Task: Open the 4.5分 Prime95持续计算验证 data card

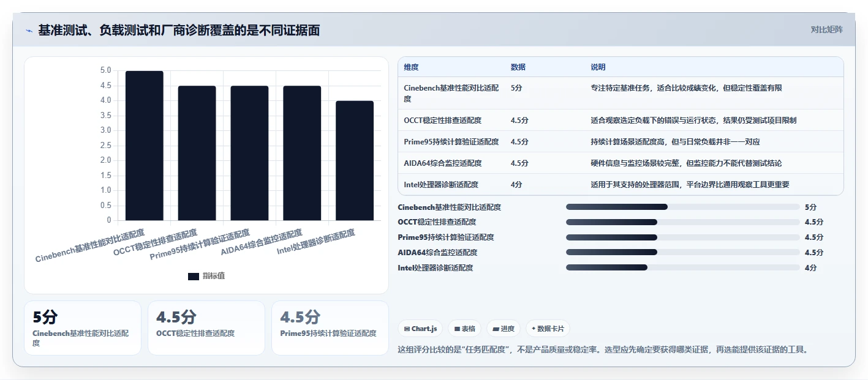Action: tap(330, 327)
